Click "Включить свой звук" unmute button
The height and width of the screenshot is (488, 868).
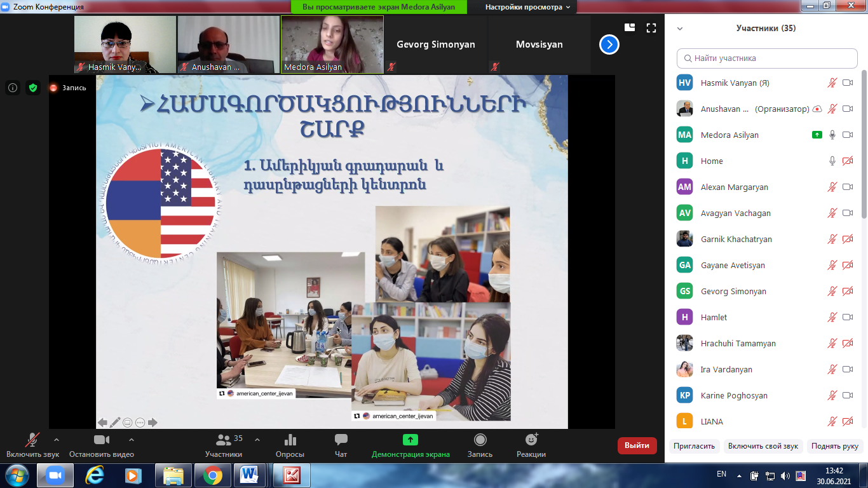click(763, 446)
